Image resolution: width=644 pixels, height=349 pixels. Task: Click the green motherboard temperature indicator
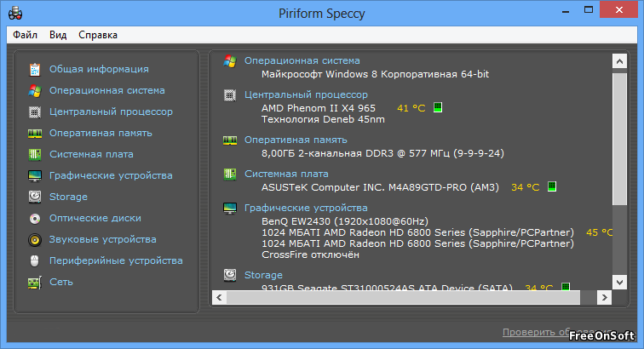(x=552, y=186)
